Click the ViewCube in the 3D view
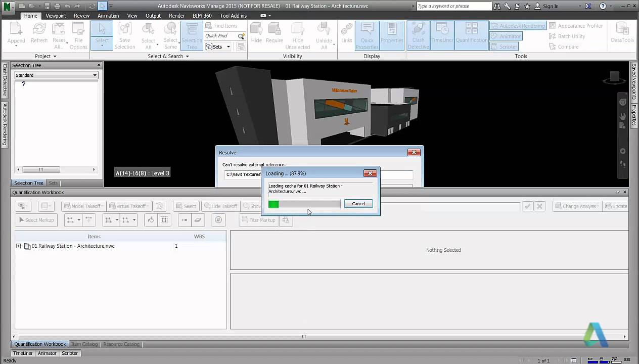 (x=615, y=77)
